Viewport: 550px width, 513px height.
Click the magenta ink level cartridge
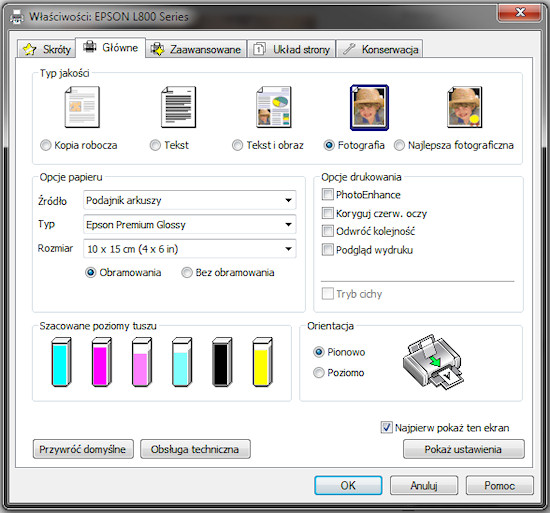tap(102, 362)
